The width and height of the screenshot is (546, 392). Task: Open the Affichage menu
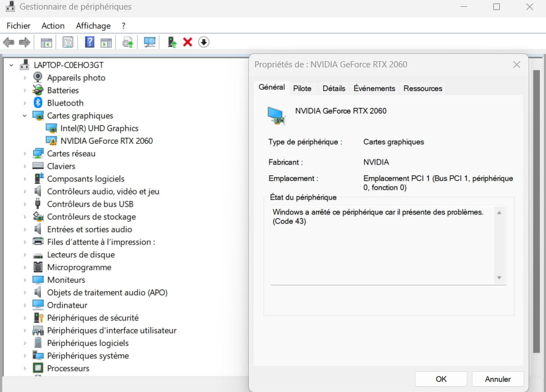93,26
